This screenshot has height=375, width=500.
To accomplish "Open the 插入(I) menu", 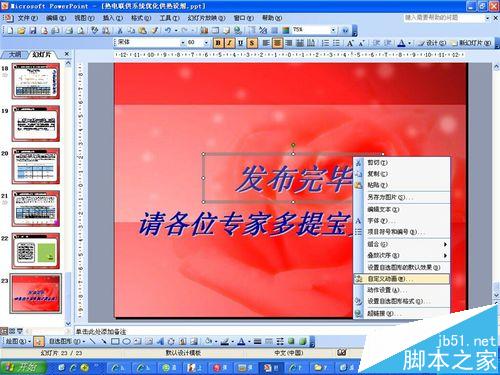I will tap(112, 17).
